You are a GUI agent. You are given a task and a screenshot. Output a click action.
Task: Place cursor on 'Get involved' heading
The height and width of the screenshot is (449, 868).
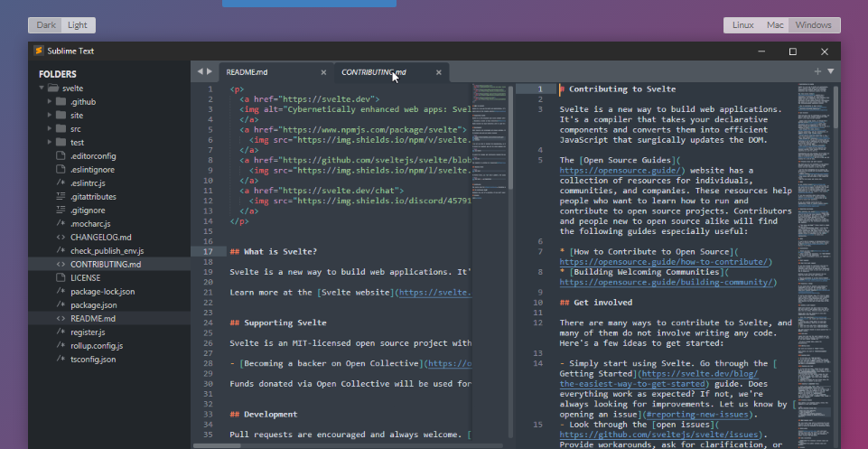(602, 303)
